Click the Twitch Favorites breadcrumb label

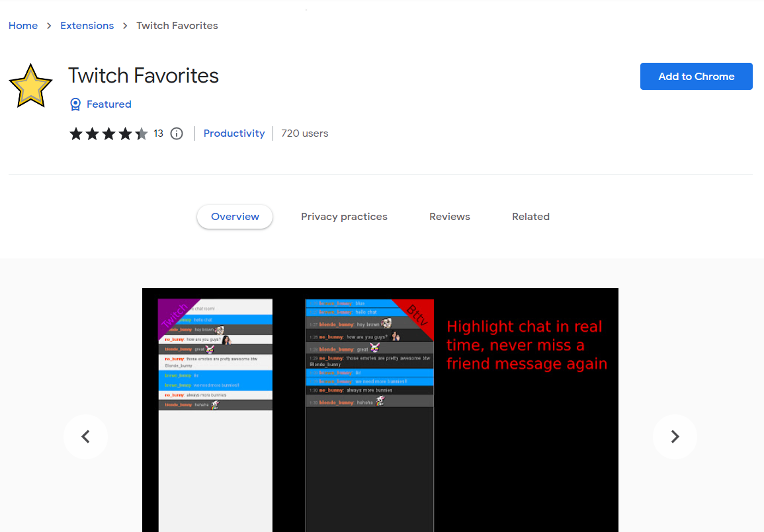pos(177,25)
